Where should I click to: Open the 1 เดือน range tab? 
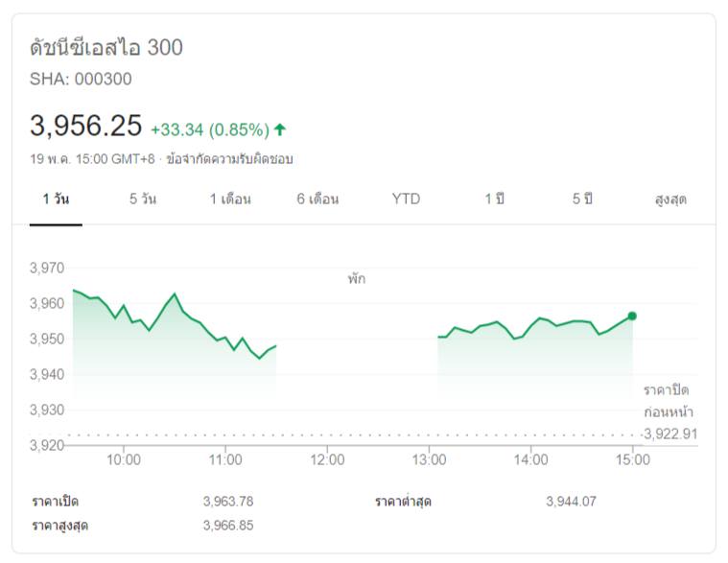pyautogui.click(x=230, y=199)
